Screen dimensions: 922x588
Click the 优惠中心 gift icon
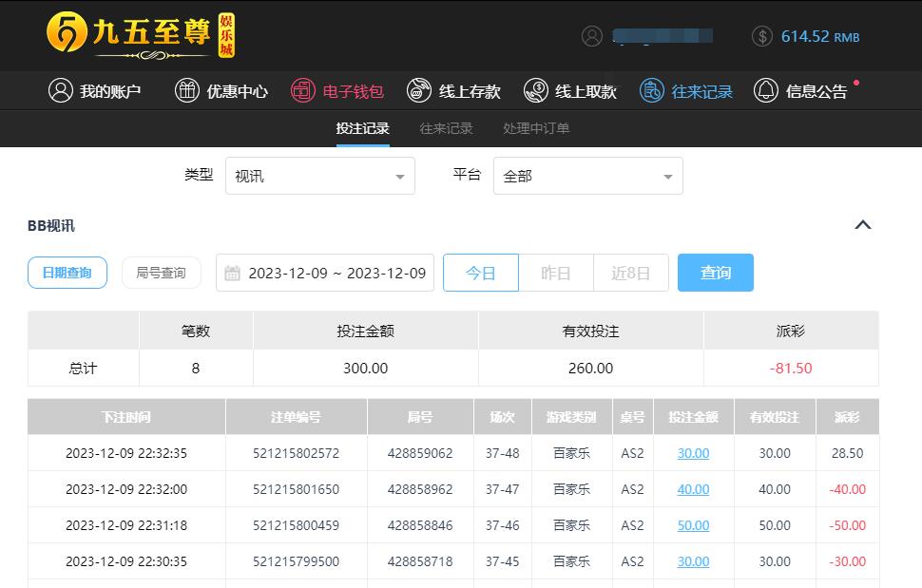[187, 91]
